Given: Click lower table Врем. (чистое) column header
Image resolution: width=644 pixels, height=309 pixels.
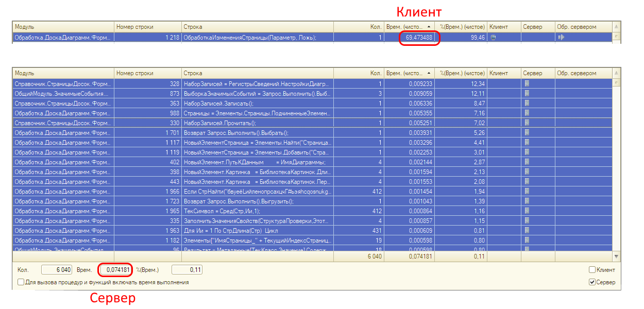Looking at the screenshot, I should click(x=409, y=73).
